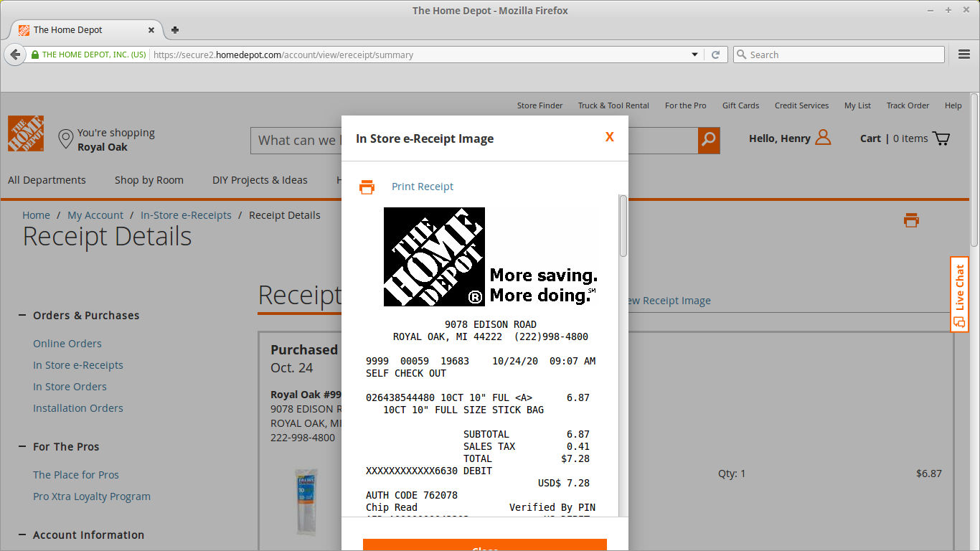The height and width of the screenshot is (551, 980).
Task: Open the Firefox hamburger menu
Action: click(x=964, y=54)
